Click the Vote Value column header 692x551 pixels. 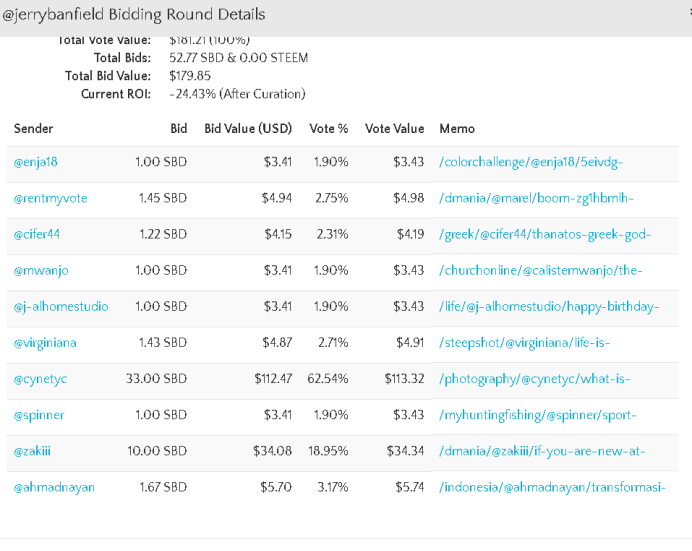click(394, 129)
